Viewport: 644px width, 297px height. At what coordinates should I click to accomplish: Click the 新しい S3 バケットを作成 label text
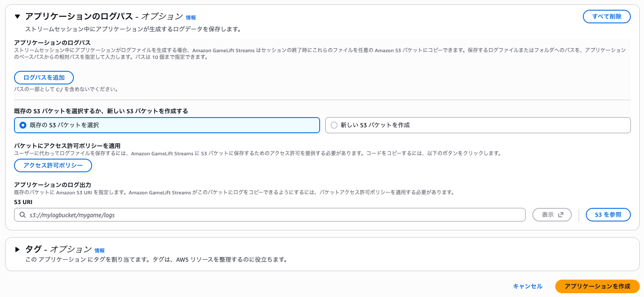pyautogui.click(x=375, y=125)
